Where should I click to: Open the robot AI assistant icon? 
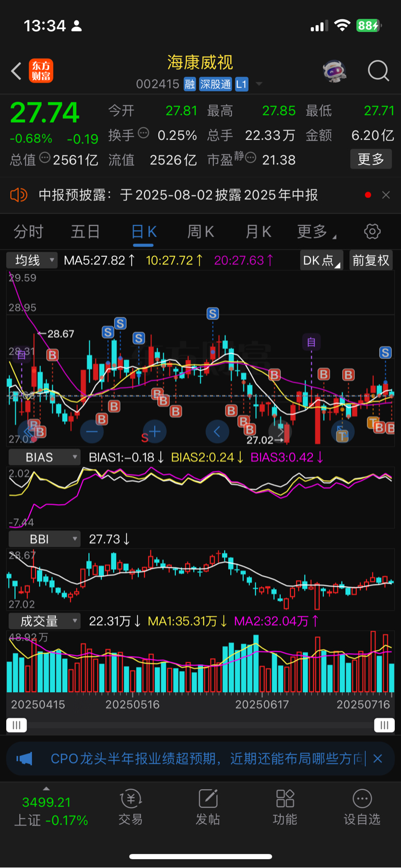(334, 71)
